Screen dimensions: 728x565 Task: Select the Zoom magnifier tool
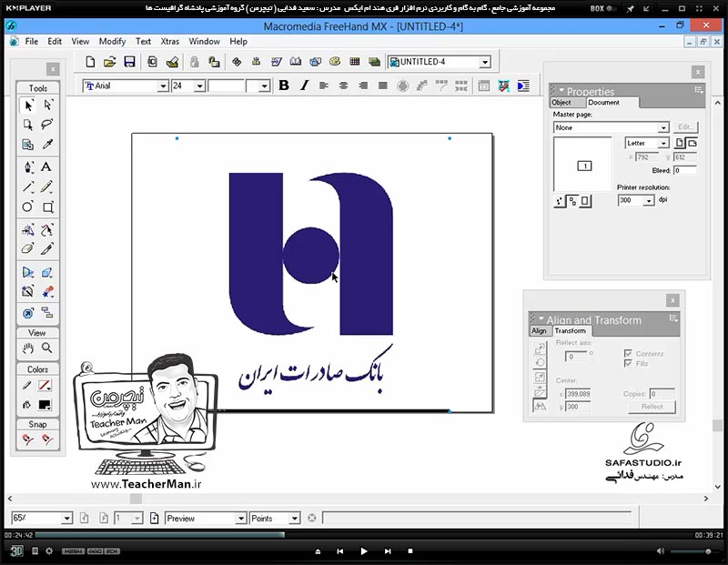click(x=47, y=348)
